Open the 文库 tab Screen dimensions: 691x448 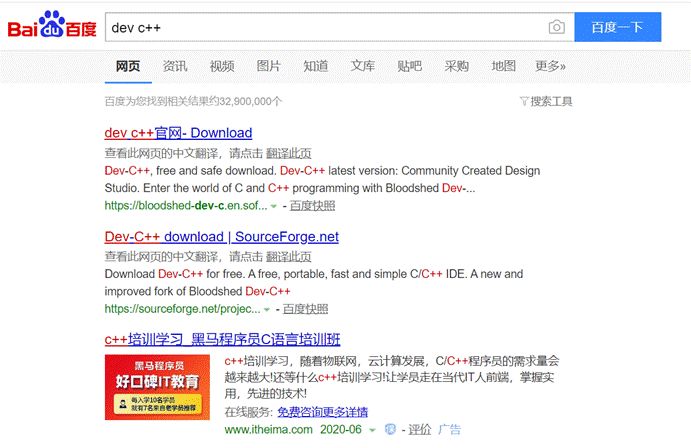coord(363,67)
